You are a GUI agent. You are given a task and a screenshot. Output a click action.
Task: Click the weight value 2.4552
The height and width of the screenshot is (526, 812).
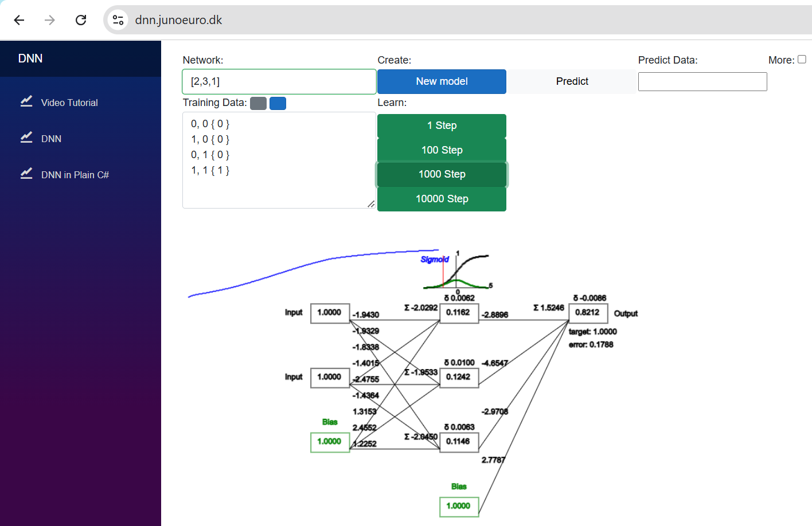(365, 427)
